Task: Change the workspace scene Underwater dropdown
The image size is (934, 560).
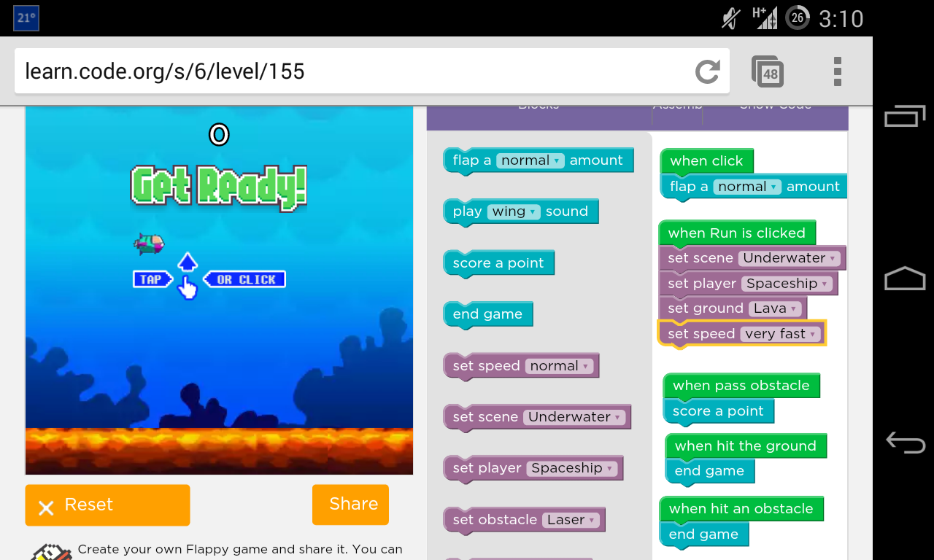Action: pyautogui.click(x=790, y=258)
